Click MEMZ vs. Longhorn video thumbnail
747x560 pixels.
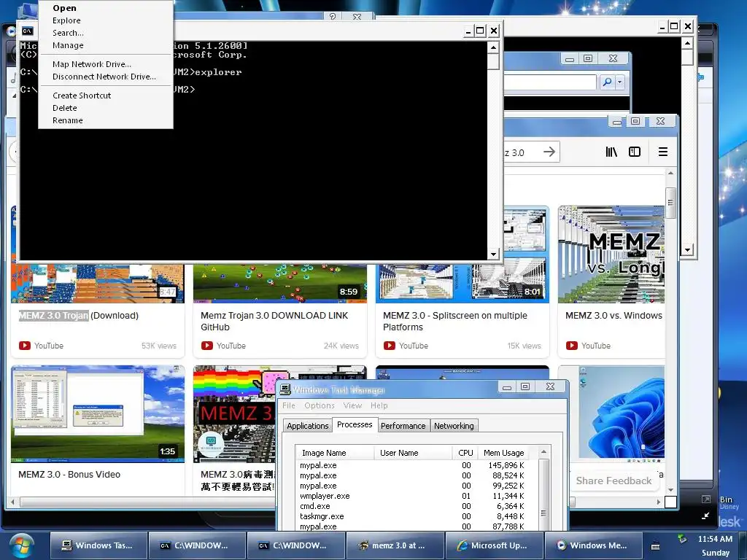(611, 254)
